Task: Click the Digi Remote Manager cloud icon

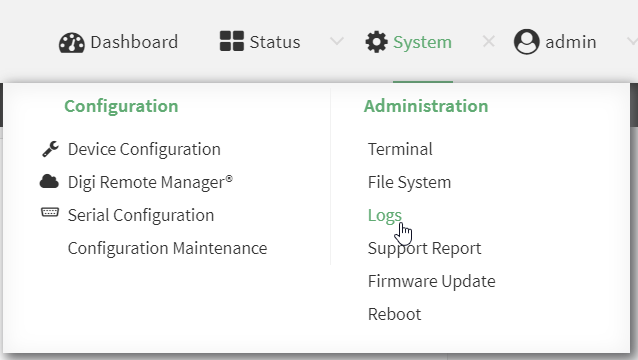Action: [49, 181]
